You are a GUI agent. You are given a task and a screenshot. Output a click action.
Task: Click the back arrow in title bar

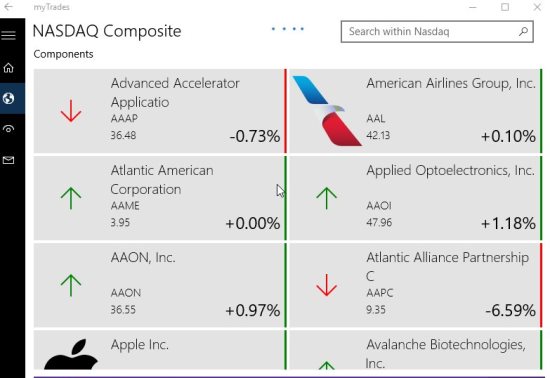click(x=8, y=7)
